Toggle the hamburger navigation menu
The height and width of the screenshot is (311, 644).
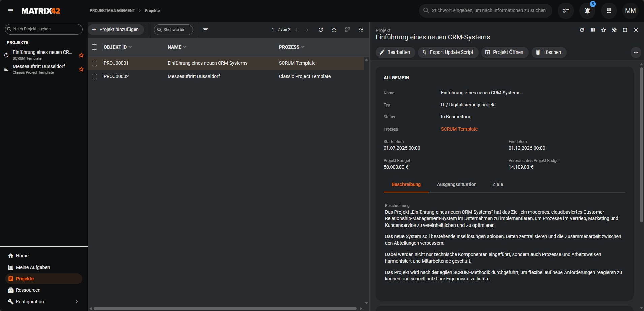point(11,11)
